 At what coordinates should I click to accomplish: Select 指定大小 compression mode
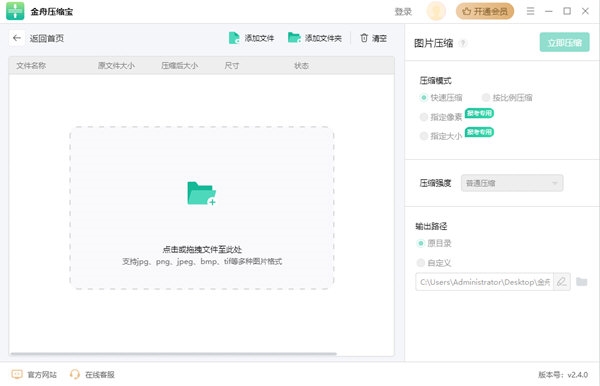[441, 136]
